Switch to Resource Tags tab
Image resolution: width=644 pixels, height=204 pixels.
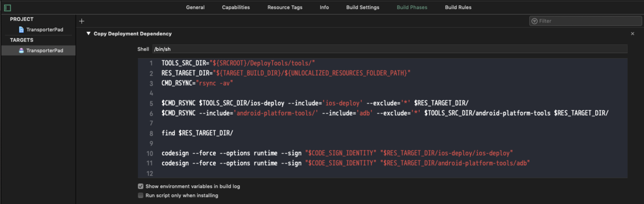pyautogui.click(x=285, y=7)
